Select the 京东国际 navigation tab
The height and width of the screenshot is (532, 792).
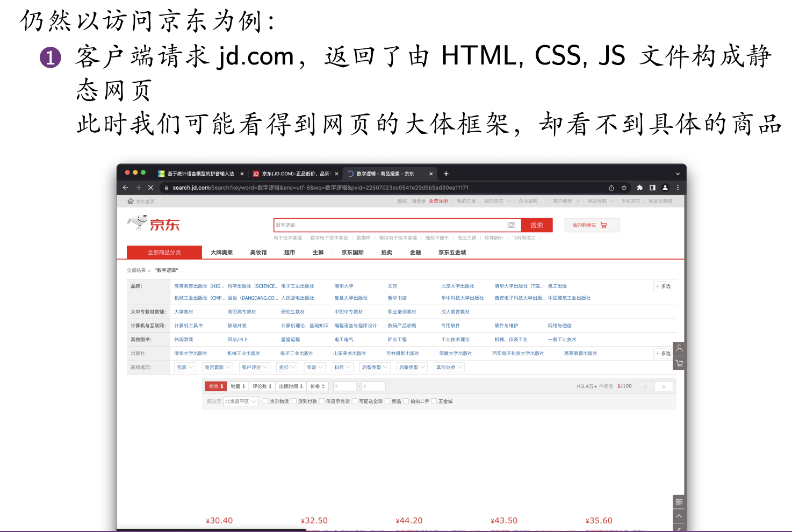[x=352, y=252]
